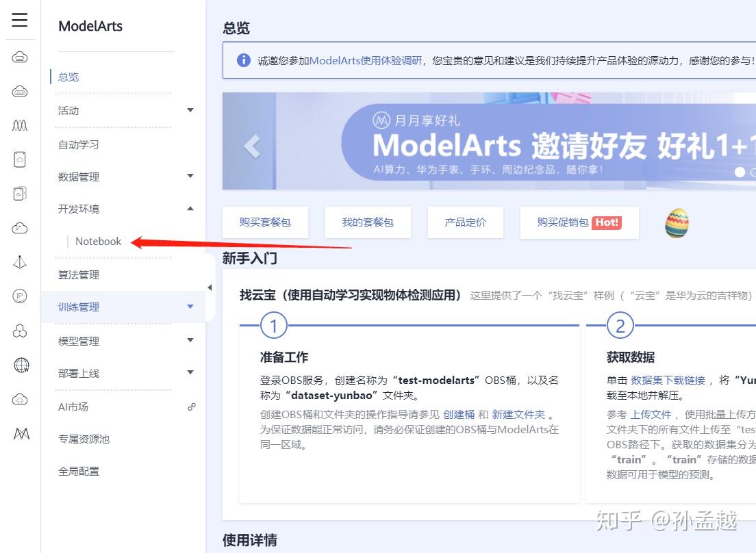Viewport: 756px width, 553px height.
Task: Open Notebook under 开发环境
Action: (99, 242)
